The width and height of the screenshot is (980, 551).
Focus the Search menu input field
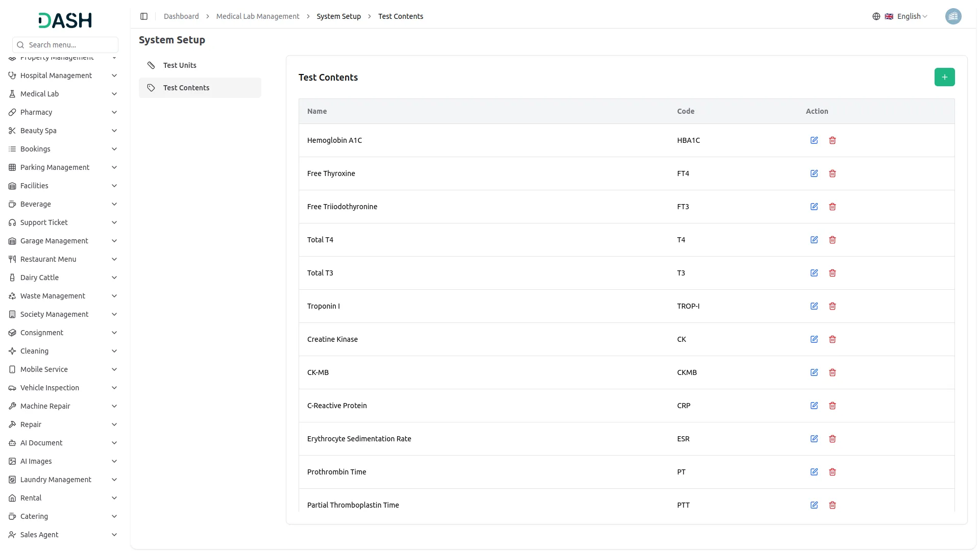tap(70, 45)
